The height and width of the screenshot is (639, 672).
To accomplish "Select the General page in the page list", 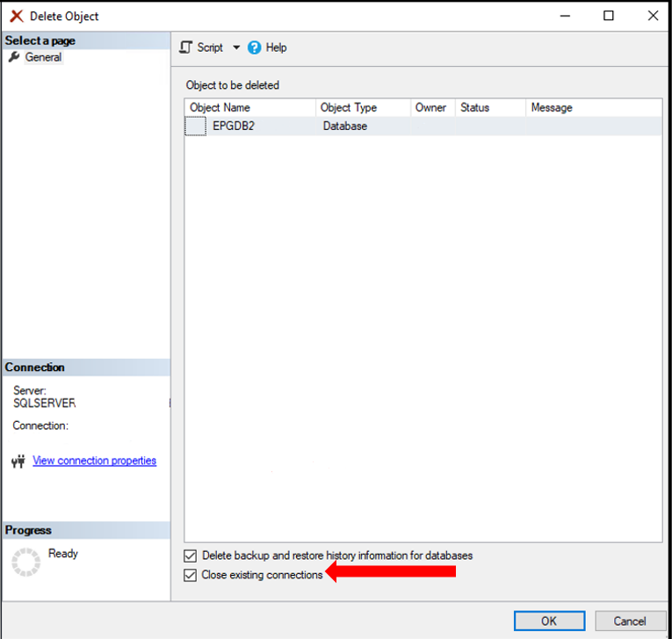I will [x=43, y=57].
